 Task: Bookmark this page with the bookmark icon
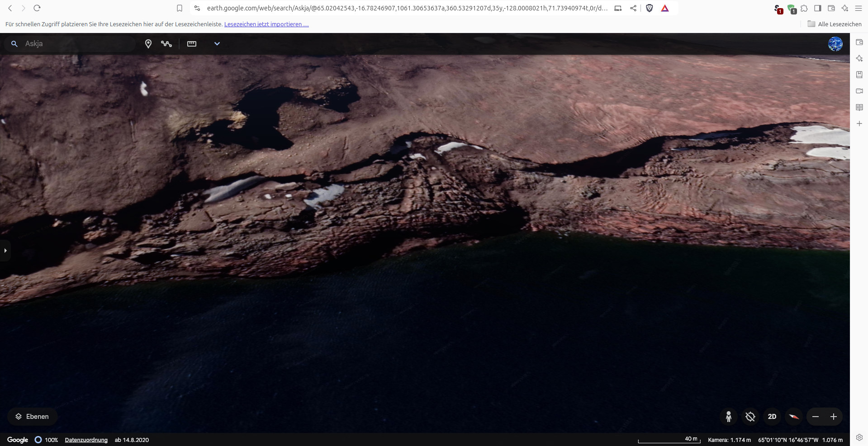[x=180, y=8]
